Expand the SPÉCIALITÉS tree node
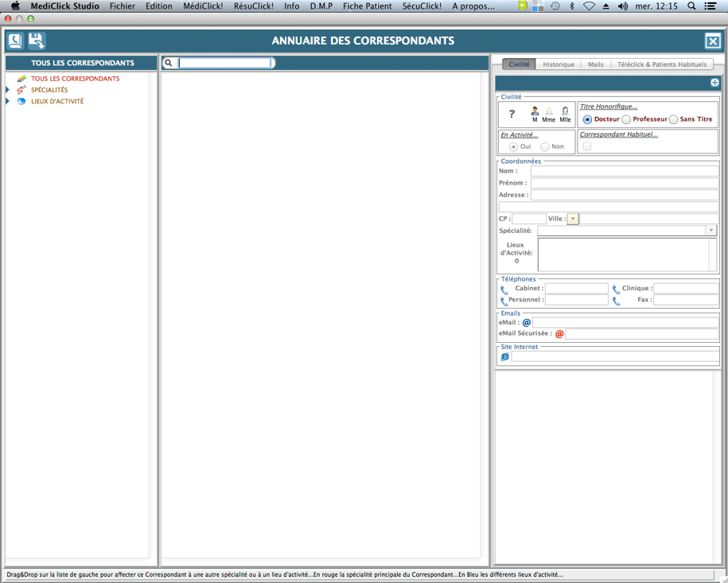Viewport: 728px width, 583px height. (8, 90)
